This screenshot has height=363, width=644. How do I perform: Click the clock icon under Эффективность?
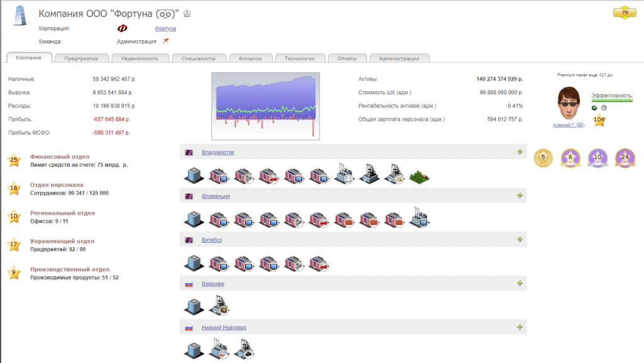pos(604,108)
